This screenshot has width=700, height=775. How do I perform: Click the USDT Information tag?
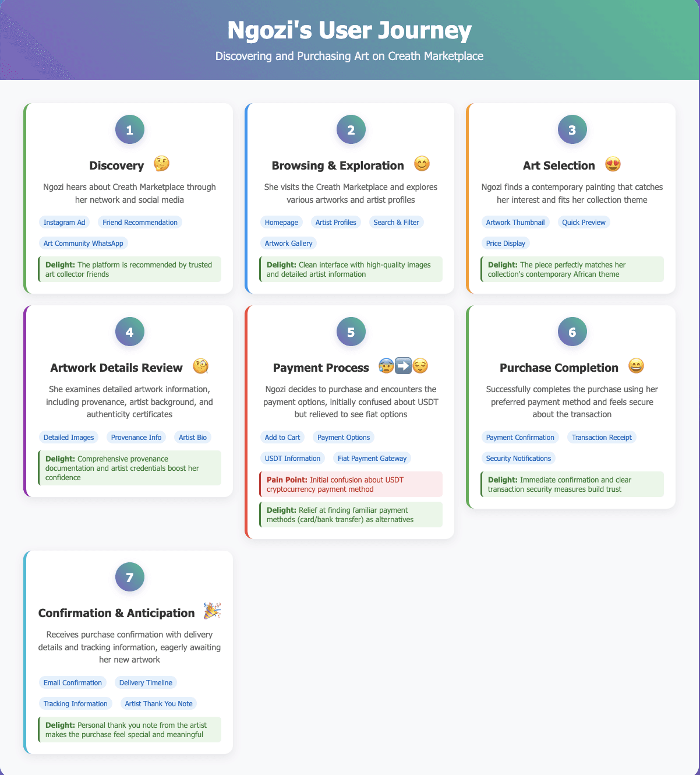[292, 458]
